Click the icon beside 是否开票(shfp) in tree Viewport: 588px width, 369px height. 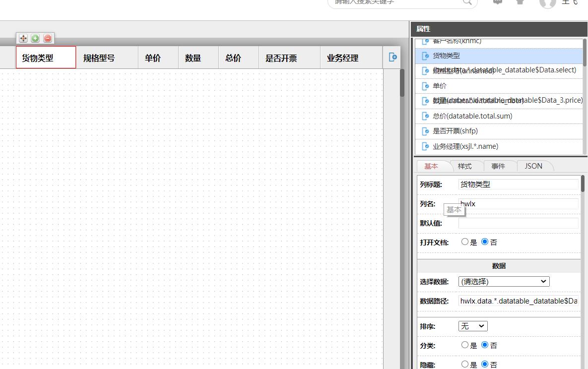coord(425,131)
